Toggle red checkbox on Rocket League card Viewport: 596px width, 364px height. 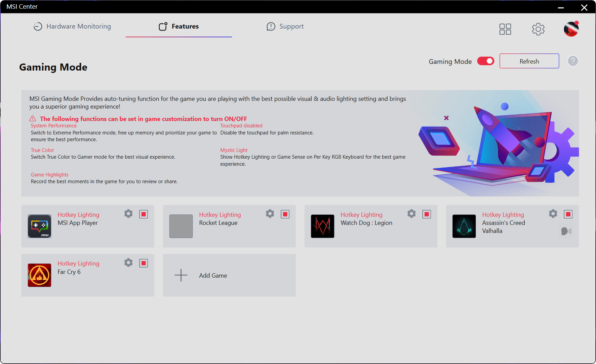[x=285, y=214]
